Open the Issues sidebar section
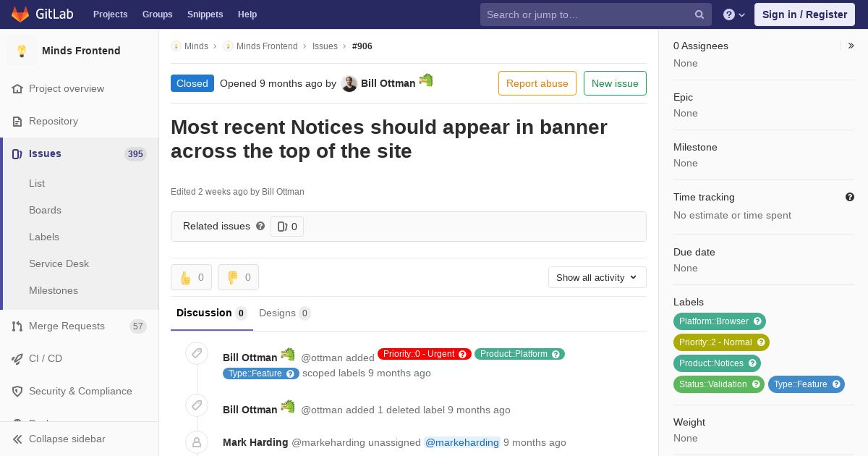The image size is (868, 456). 80,153
